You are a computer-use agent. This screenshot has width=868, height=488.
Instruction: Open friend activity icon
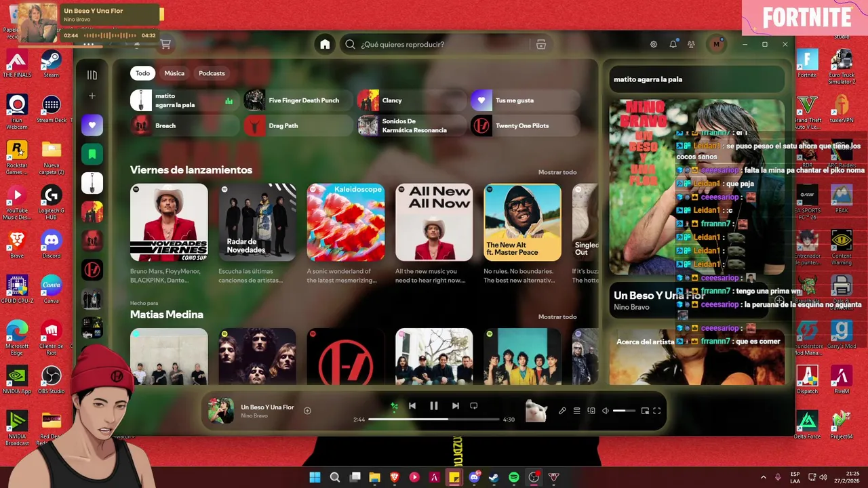click(x=691, y=44)
